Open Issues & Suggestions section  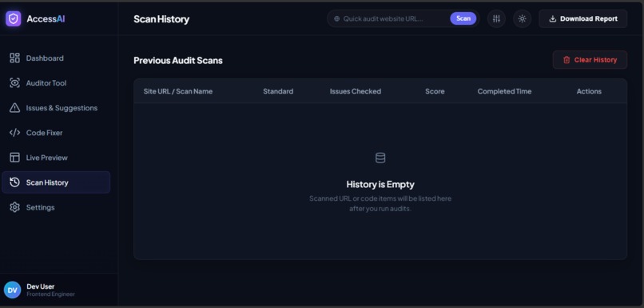click(x=56, y=108)
